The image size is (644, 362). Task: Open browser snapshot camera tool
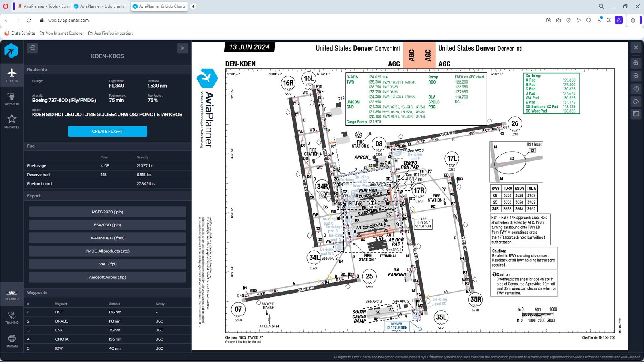pyautogui.click(x=558, y=20)
